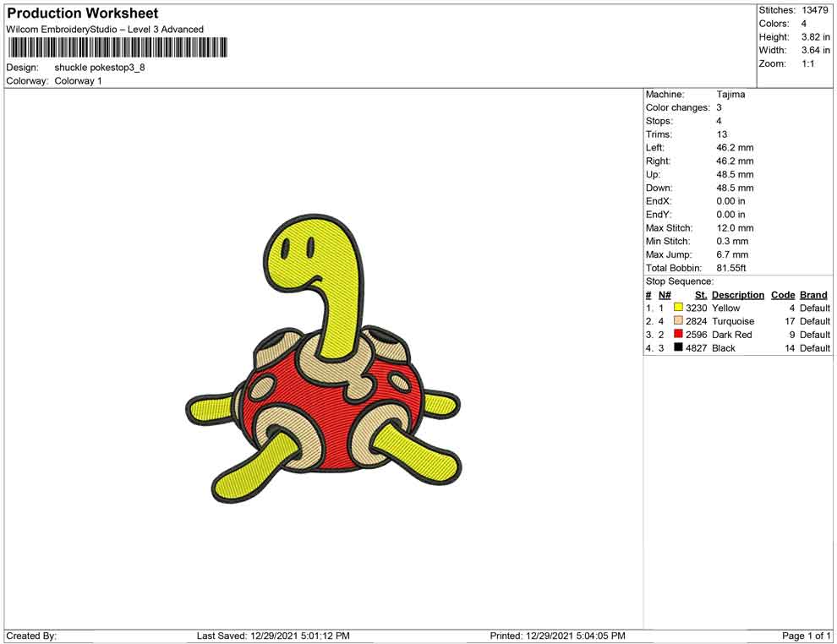Click the Color changes value '3'
The width and height of the screenshot is (837, 644).
coord(719,108)
